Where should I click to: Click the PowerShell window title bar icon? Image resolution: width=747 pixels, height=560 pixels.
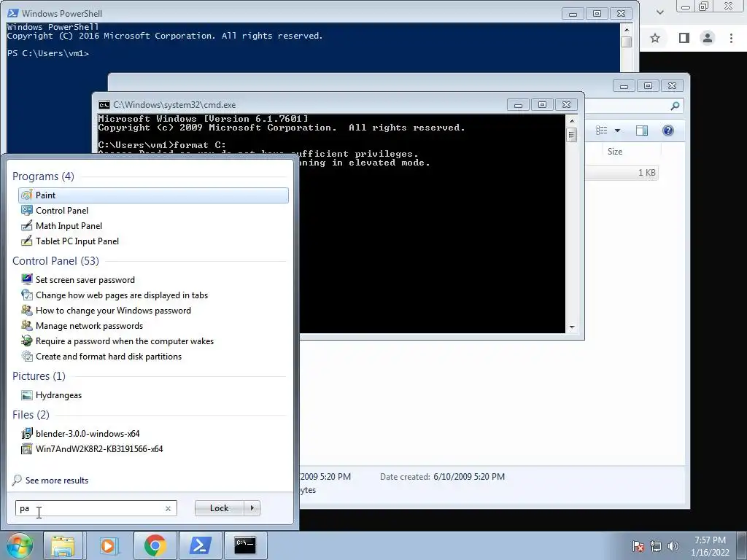(x=13, y=13)
